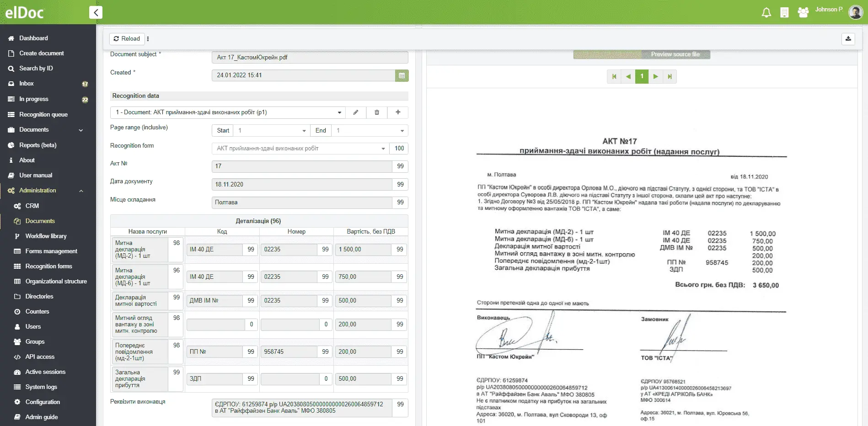Screen dimensions: 868x426
Task: Delete recognition document with trash icon
Action: 377,112
